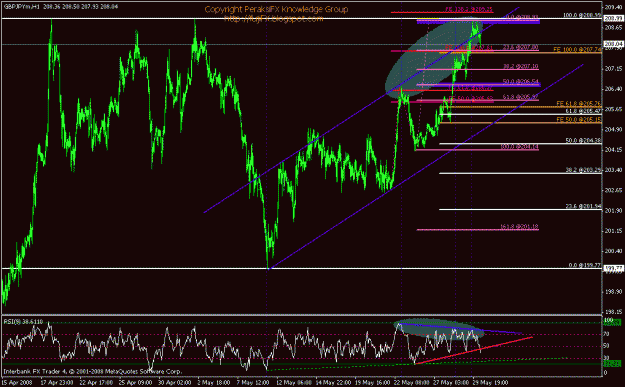625x387 pixels.
Task: Click the 30 Apr 02:00 time label
Action: click(x=175, y=383)
